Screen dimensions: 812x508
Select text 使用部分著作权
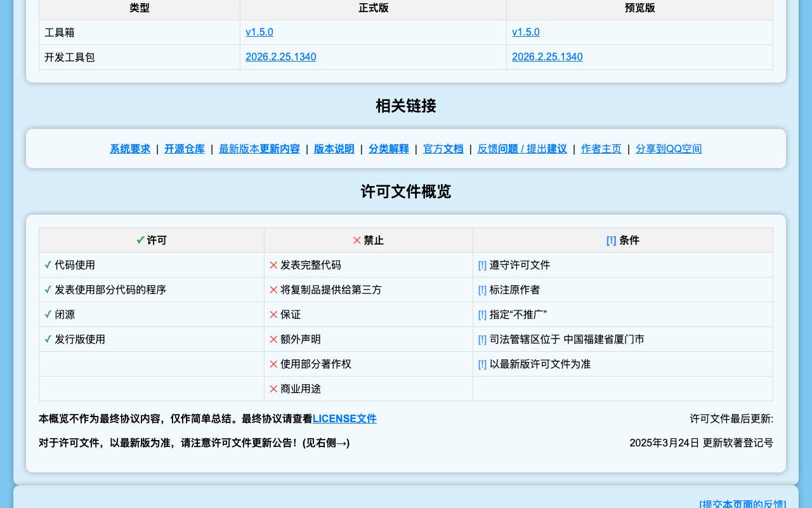pyautogui.click(x=316, y=364)
